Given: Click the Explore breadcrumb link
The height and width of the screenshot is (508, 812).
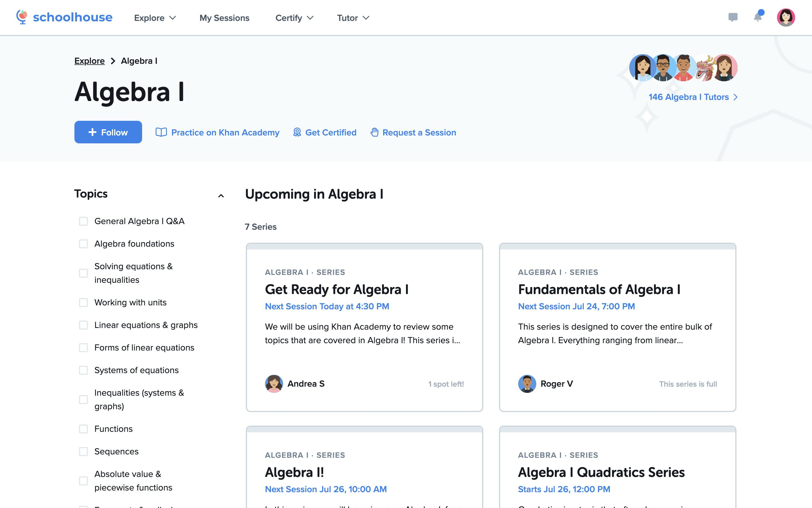Looking at the screenshot, I should 90,61.
